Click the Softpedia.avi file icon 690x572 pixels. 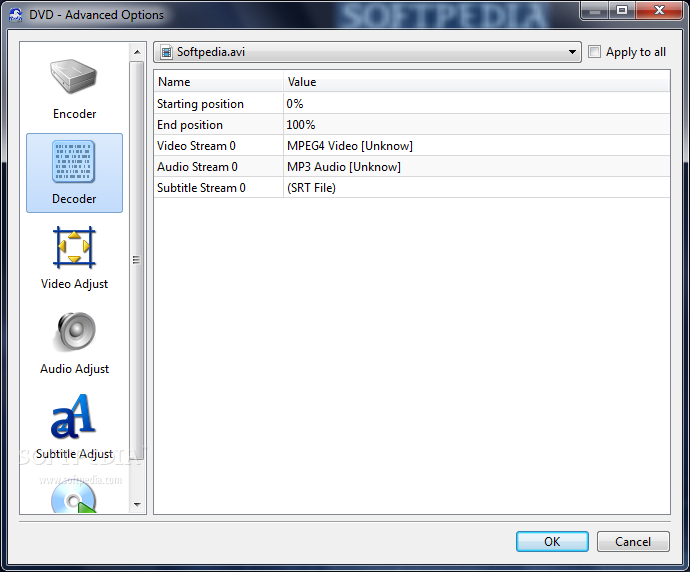click(x=166, y=52)
